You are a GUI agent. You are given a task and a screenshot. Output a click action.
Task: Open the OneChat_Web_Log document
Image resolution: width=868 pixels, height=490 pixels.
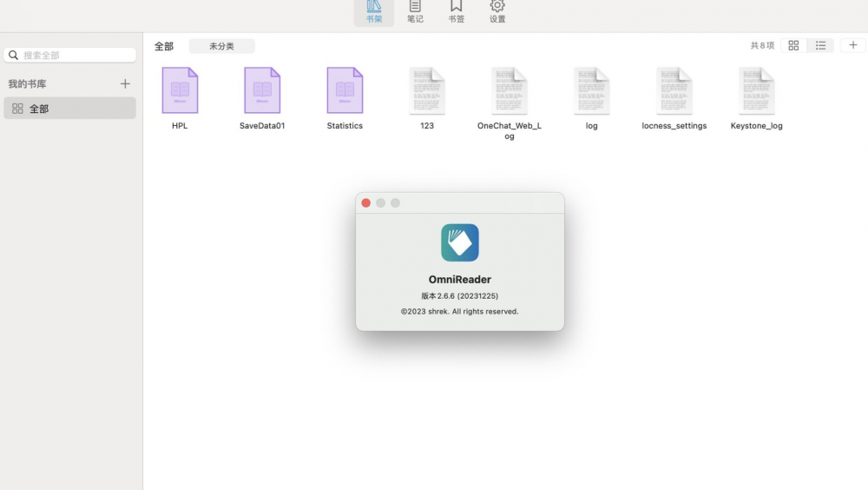click(x=510, y=90)
